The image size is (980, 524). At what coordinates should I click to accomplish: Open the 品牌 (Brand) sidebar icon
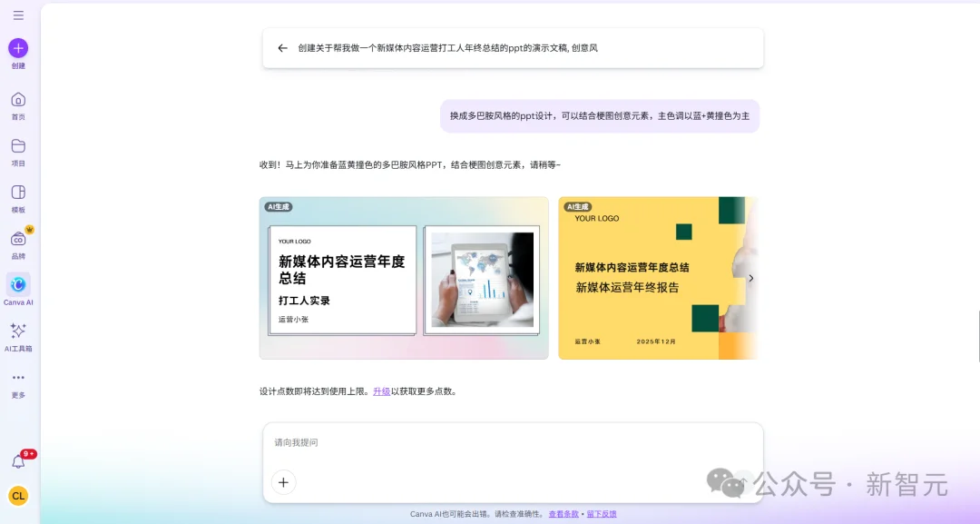pyautogui.click(x=18, y=239)
